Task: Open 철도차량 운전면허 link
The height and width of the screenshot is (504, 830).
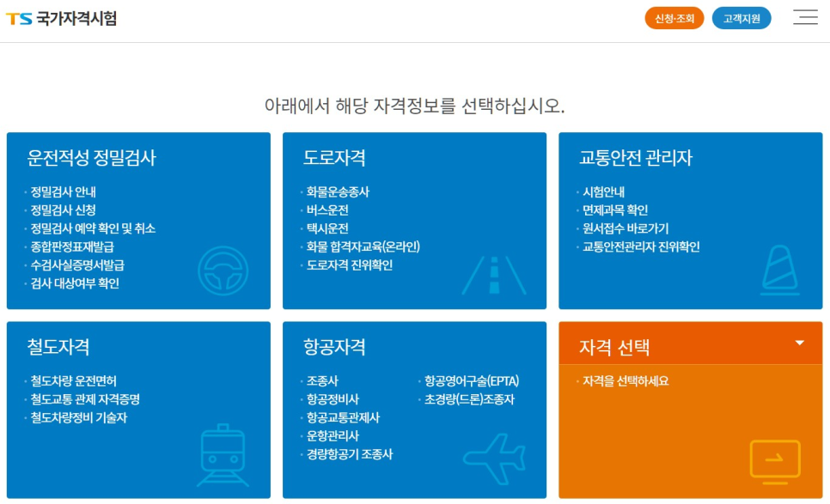Action: coord(73,380)
